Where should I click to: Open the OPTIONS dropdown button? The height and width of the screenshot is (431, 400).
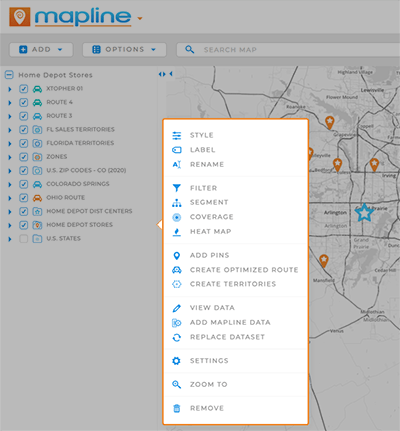[124, 50]
